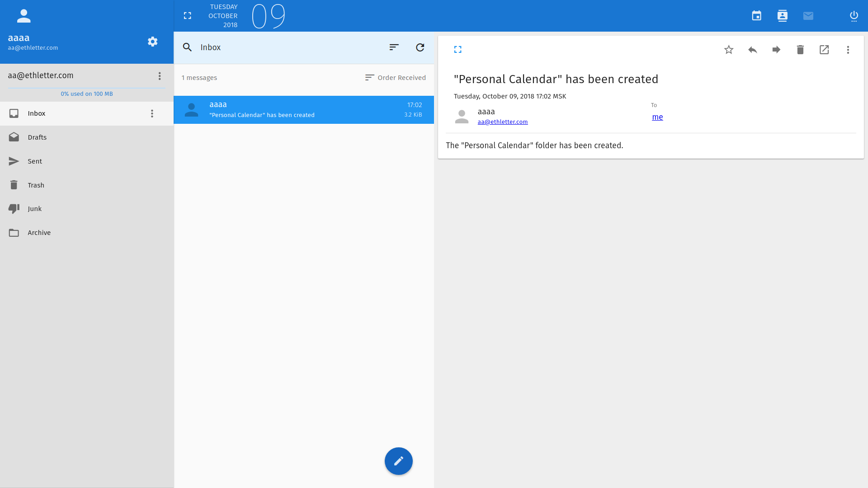Toggle expand of center mail list pane
Viewport: 868px width, 488px height.
(187, 16)
